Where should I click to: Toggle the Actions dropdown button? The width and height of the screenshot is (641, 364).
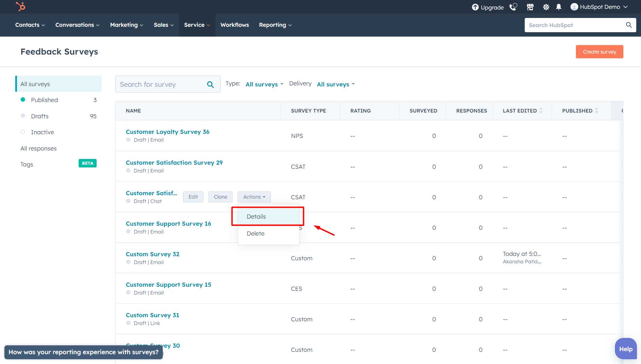pyautogui.click(x=254, y=197)
